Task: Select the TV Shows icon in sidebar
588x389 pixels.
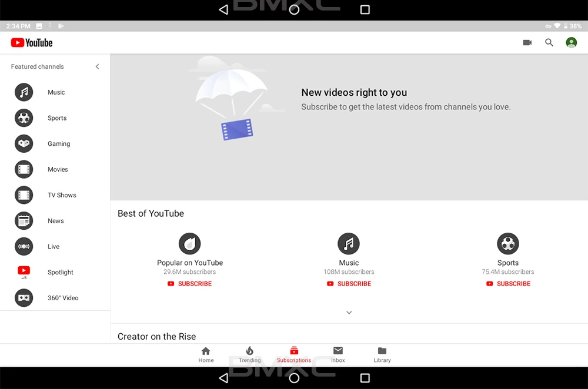Action: point(24,195)
